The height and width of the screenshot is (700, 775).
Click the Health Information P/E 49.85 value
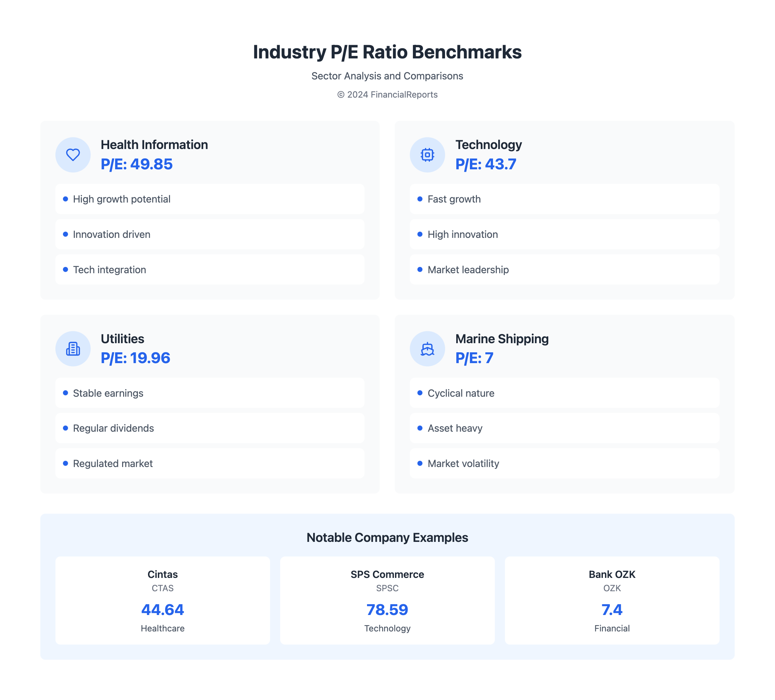(x=136, y=164)
